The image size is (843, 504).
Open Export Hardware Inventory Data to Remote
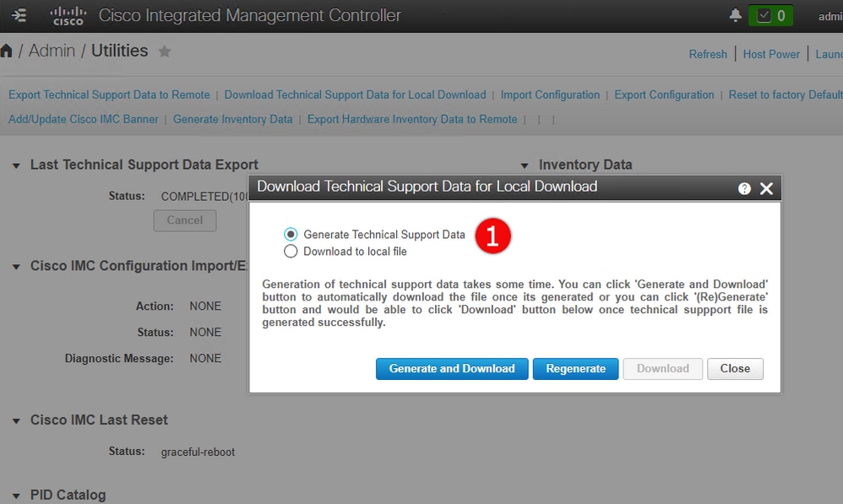(x=412, y=119)
